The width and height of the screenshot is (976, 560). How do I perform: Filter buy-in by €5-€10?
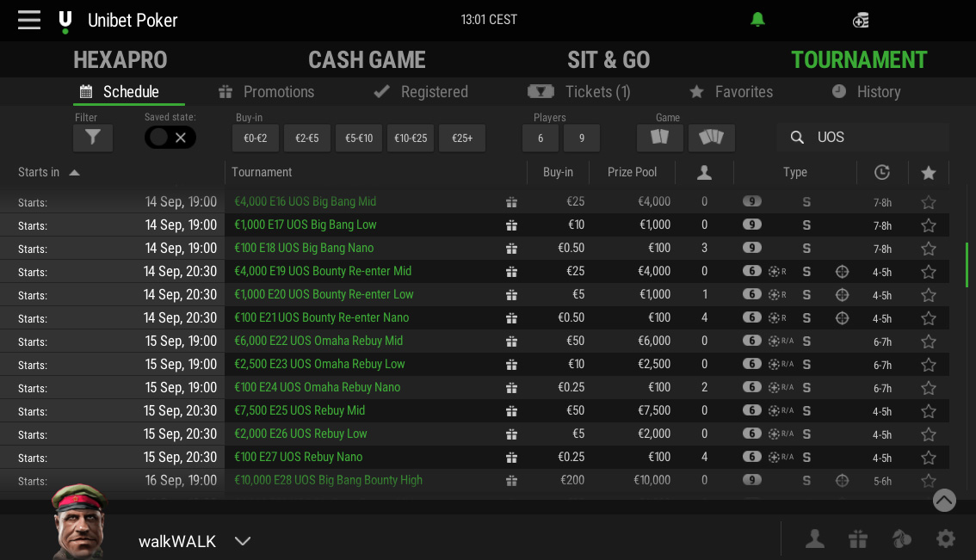pyautogui.click(x=359, y=138)
